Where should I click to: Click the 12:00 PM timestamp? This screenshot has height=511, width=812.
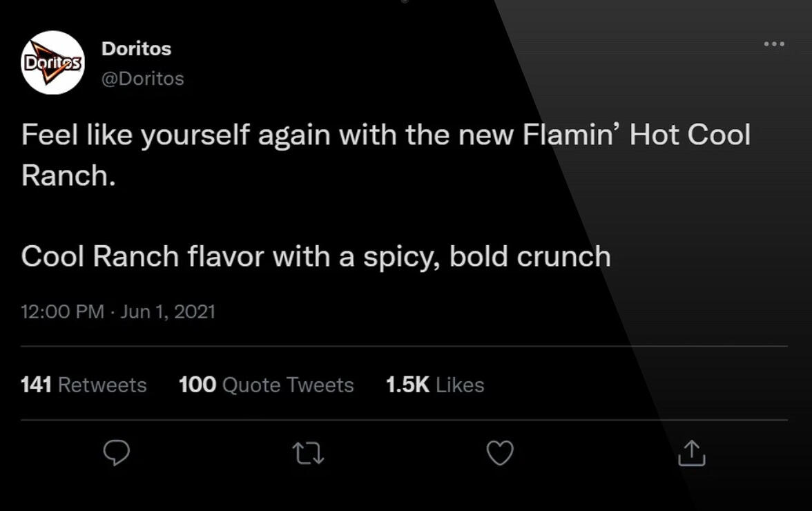[62, 311]
